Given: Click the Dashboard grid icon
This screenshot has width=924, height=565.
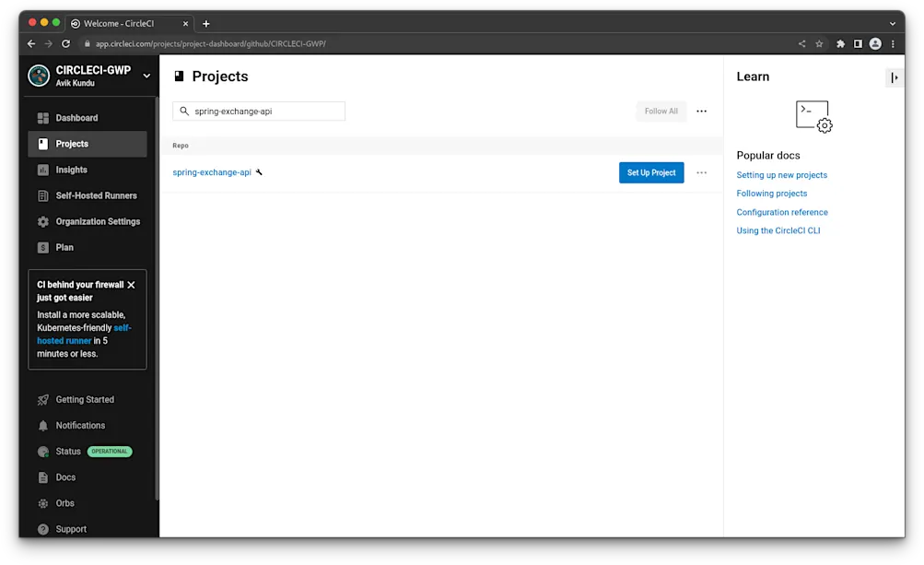Looking at the screenshot, I should (43, 118).
